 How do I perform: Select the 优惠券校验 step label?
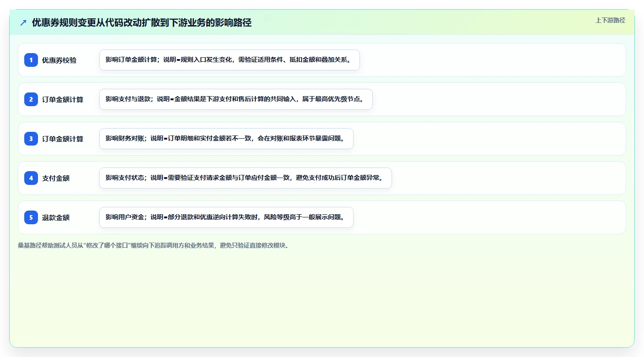[x=59, y=60]
